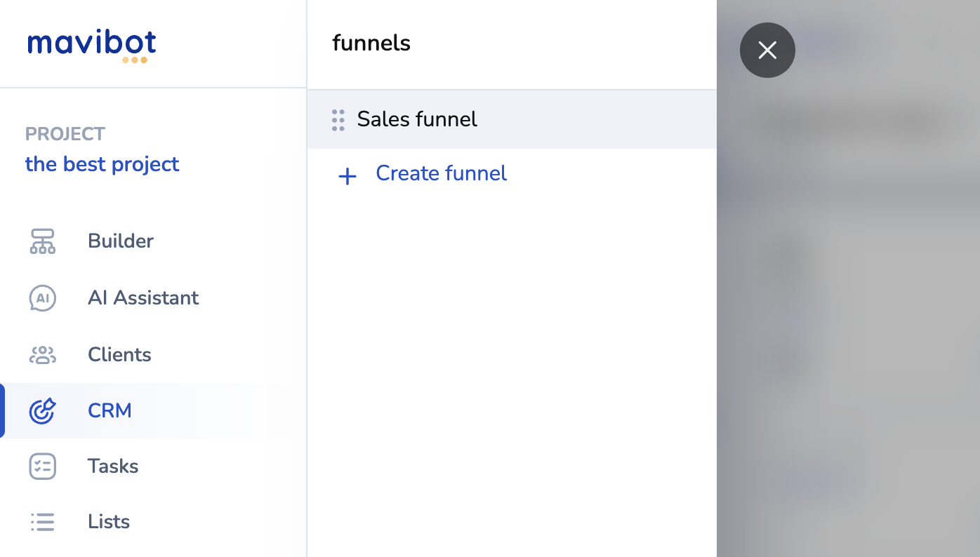Image resolution: width=980 pixels, height=557 pixels.
Task: Select the Sales funnel entry
Action: coord(417,119)
